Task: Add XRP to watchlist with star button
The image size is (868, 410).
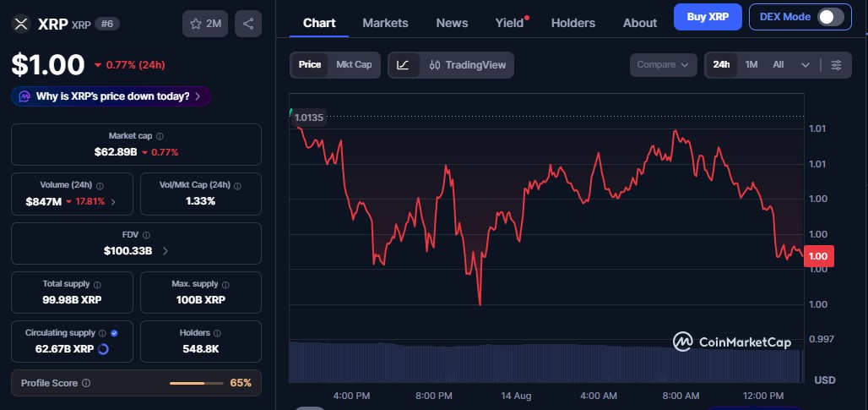Action: pyautogui.click(x=205, y=24)
